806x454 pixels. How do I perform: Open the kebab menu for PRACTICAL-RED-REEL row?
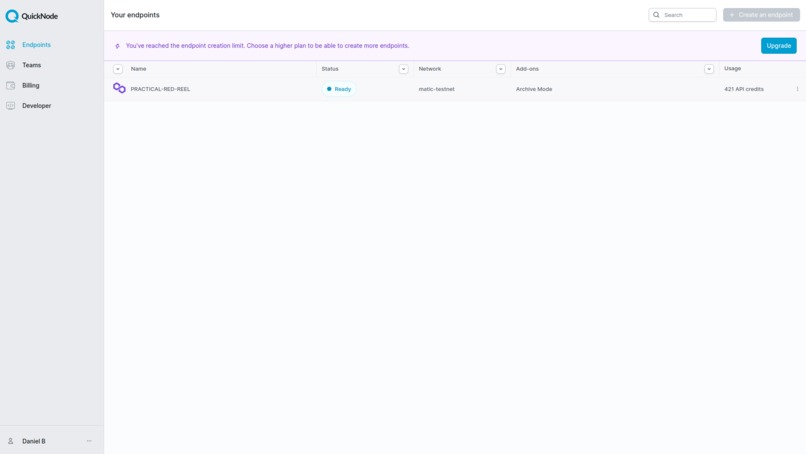pyautogui.click(x=797, y=89)
